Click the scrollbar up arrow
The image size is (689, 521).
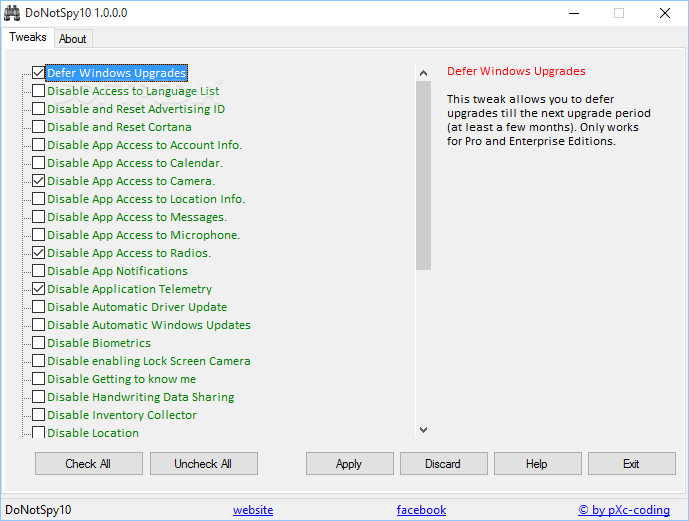[423, 73]
